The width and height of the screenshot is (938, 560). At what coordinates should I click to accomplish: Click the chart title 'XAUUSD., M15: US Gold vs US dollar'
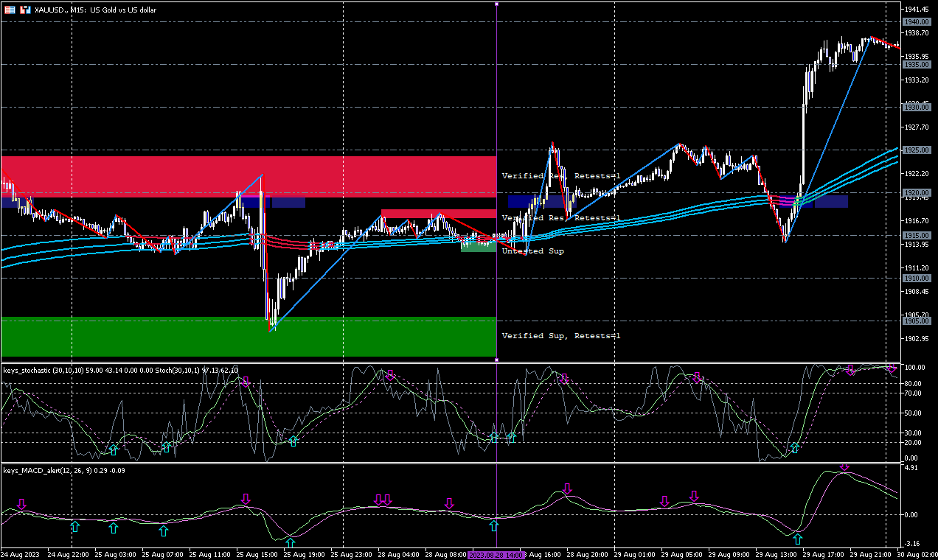(95, 10)
